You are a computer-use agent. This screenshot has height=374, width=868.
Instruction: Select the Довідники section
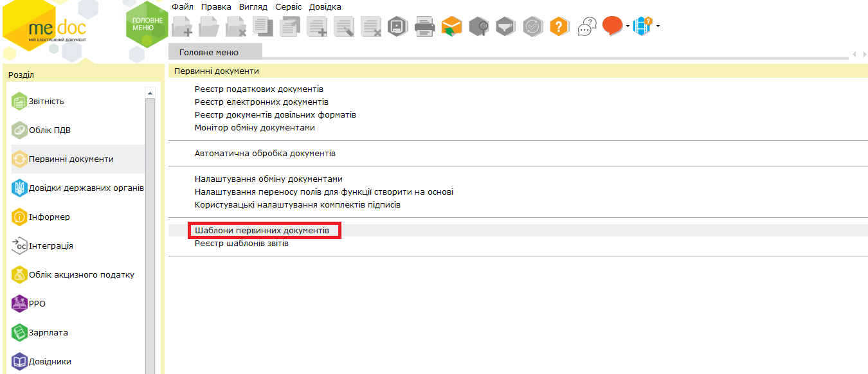click(78, 361)
